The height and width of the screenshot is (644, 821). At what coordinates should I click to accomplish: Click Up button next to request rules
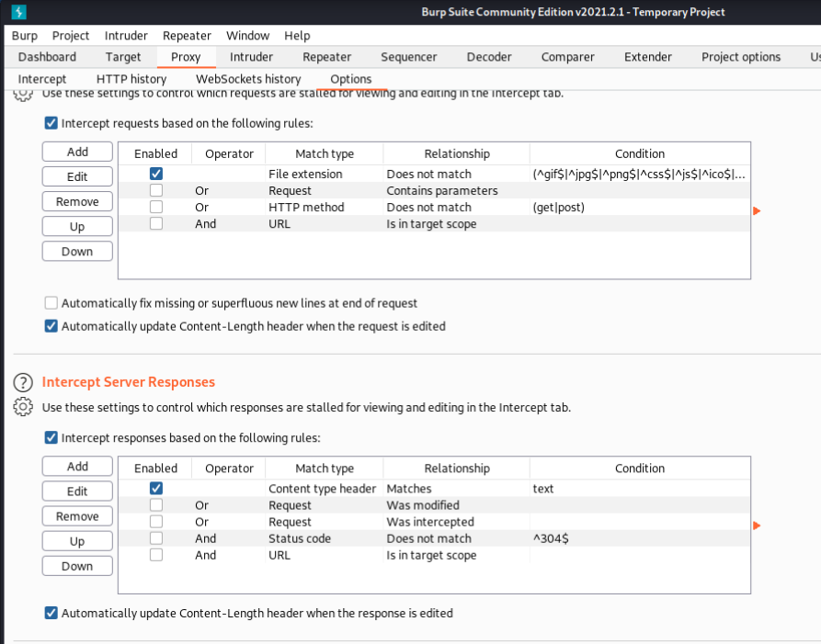(77, 227)
